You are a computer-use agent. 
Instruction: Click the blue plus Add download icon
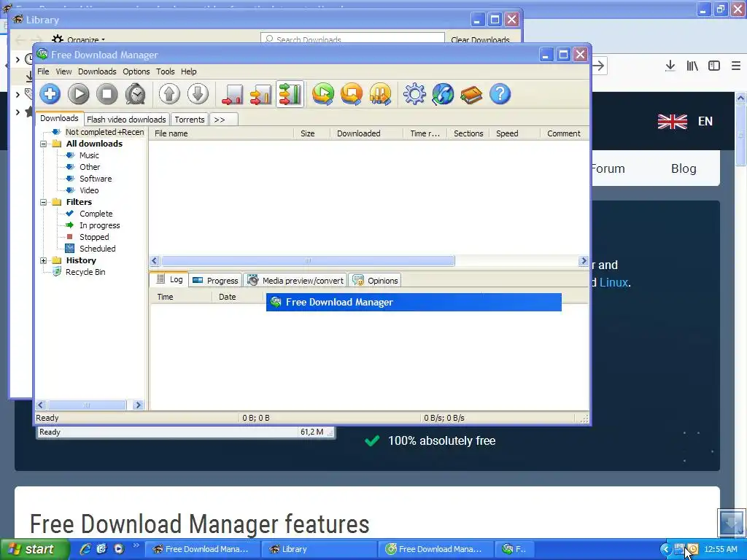(50, 94)
